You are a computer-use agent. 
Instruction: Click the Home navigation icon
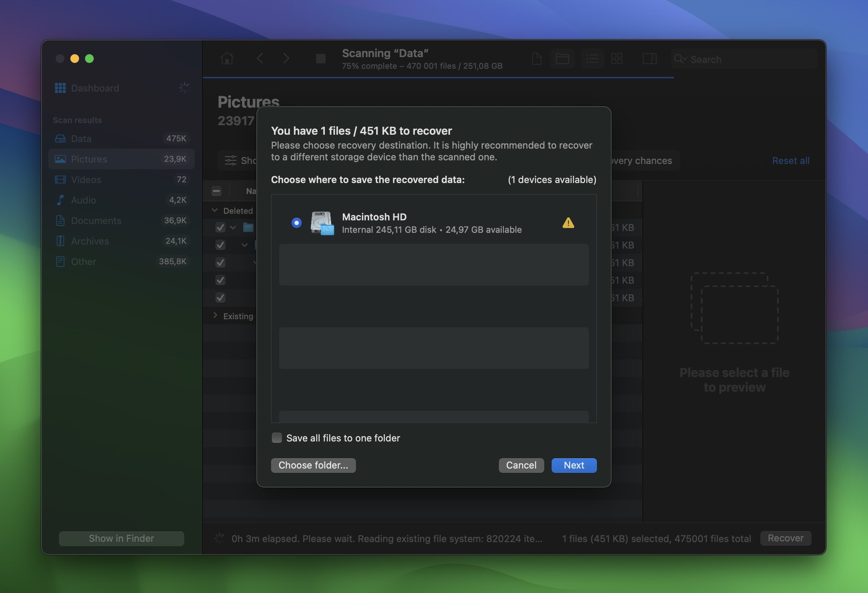pyautogui.click(x=226, y=58)
